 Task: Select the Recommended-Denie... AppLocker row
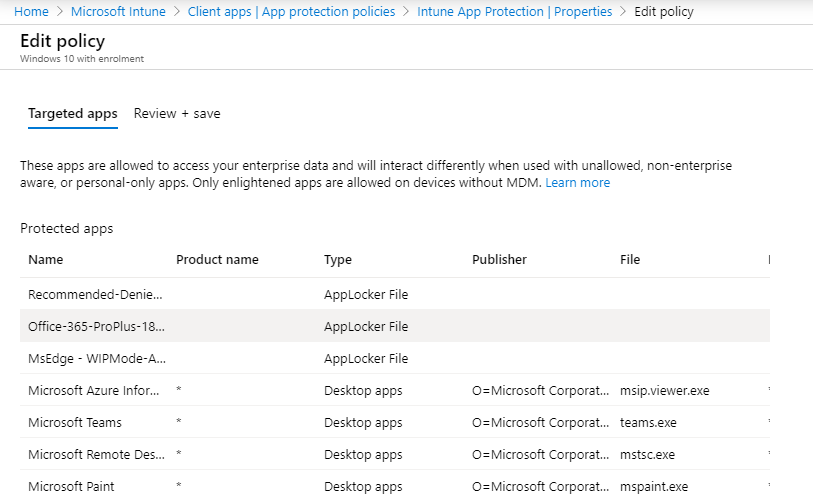tap(96, 295)
